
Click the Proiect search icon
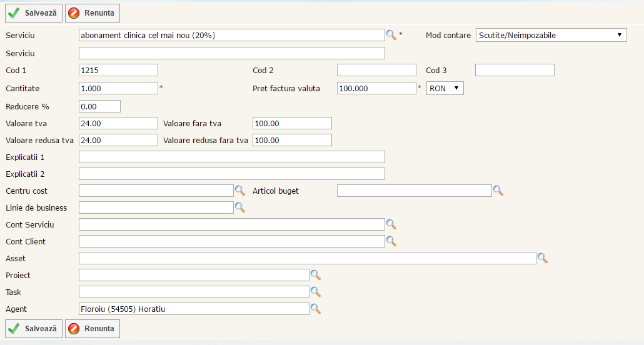[315, 275]
